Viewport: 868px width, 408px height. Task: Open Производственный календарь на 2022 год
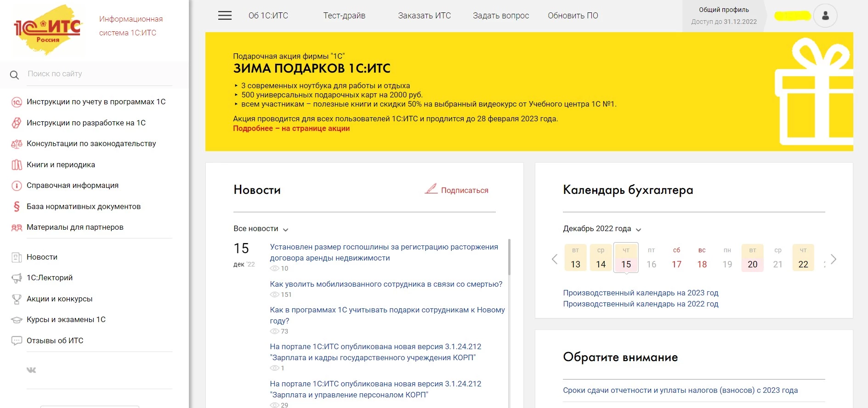click(641, 304)
